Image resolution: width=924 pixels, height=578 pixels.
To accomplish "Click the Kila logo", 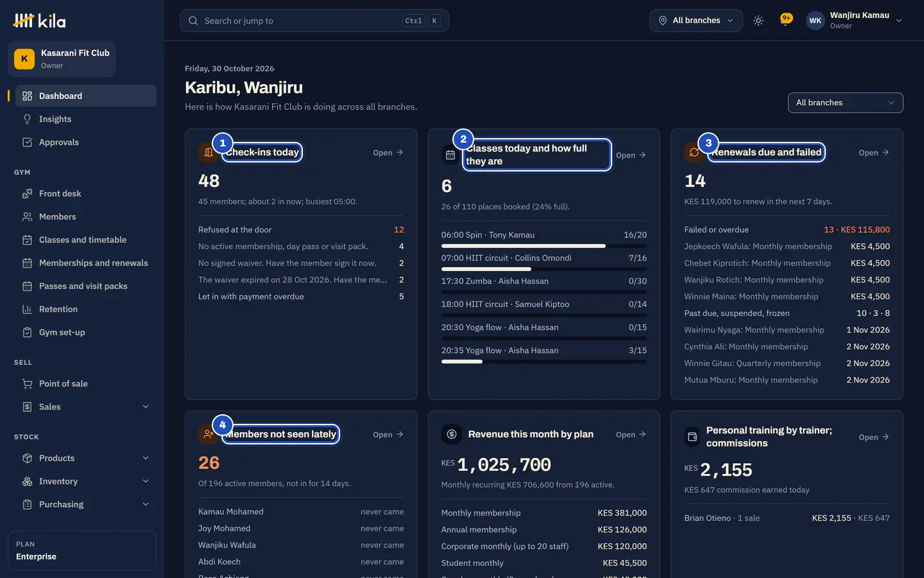I will coord(39,21).
